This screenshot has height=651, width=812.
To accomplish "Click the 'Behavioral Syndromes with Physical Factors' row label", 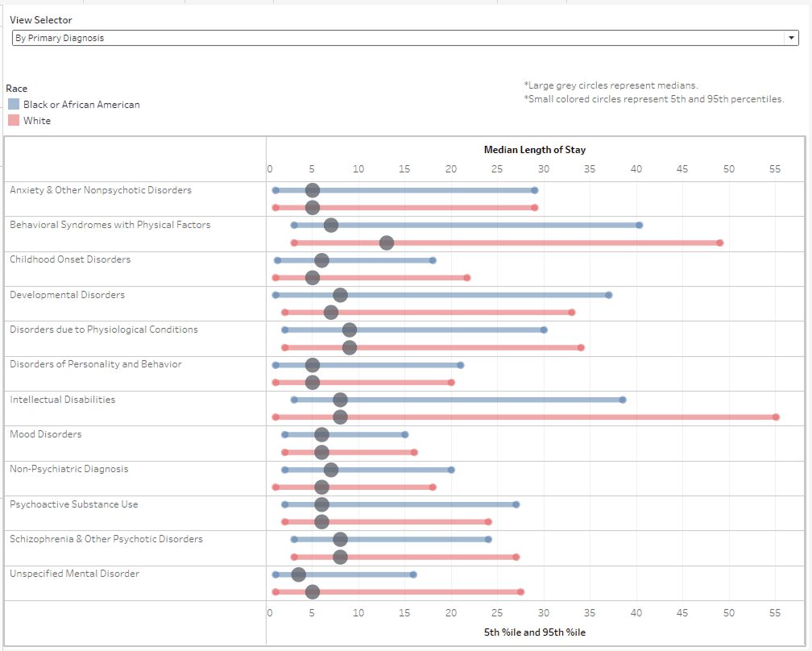I will click(x=110, y=225).
